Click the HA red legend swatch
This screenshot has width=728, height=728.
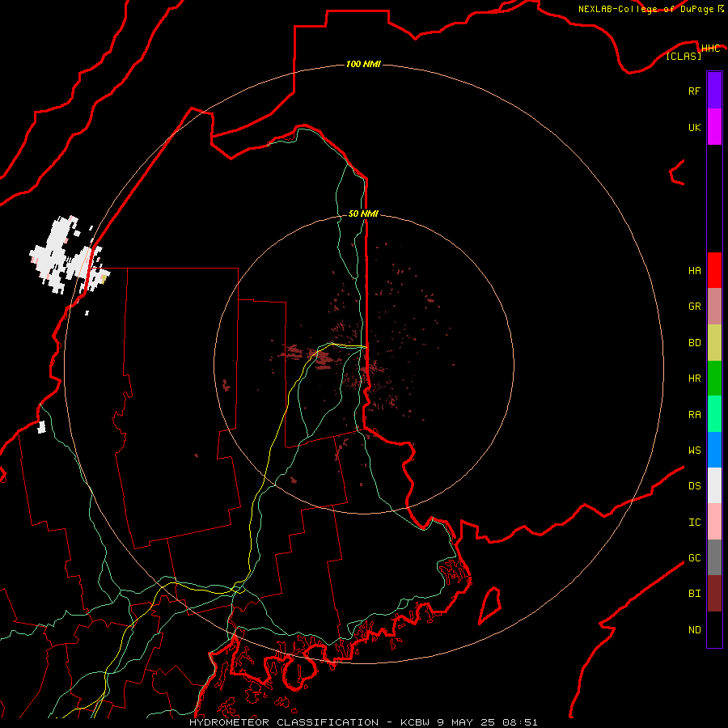714,270
